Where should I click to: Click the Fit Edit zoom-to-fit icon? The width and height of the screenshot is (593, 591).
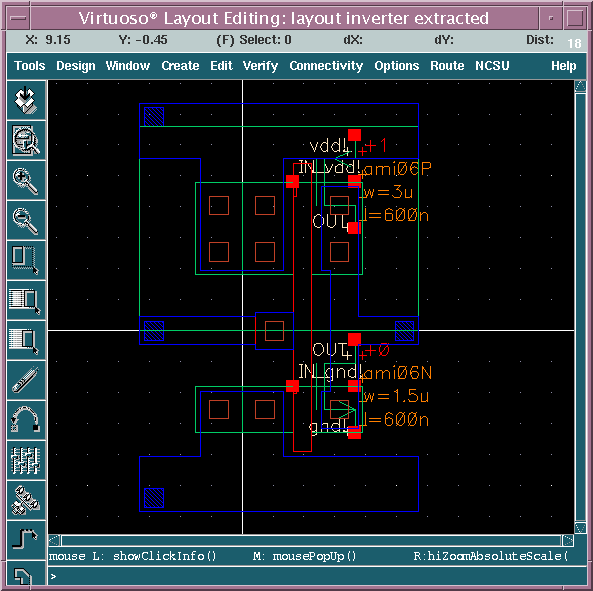click(x=26, y=140)
